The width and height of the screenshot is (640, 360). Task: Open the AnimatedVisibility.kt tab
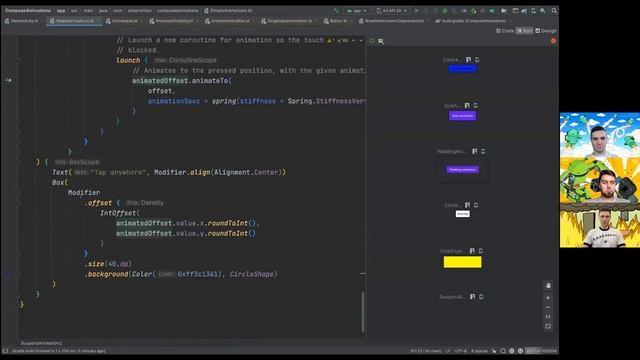[174, 21]
